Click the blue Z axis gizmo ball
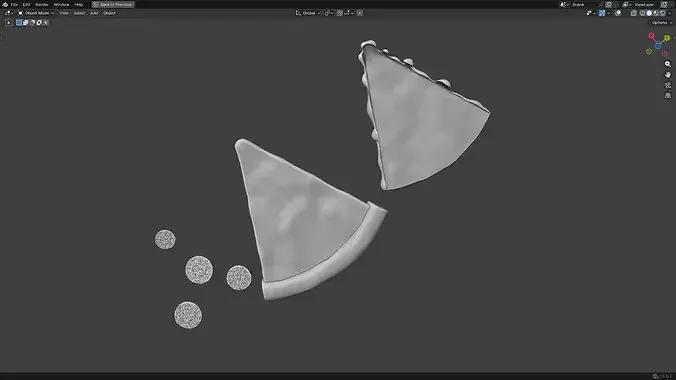This screenshot has height=380, width=676. point(658,45)
